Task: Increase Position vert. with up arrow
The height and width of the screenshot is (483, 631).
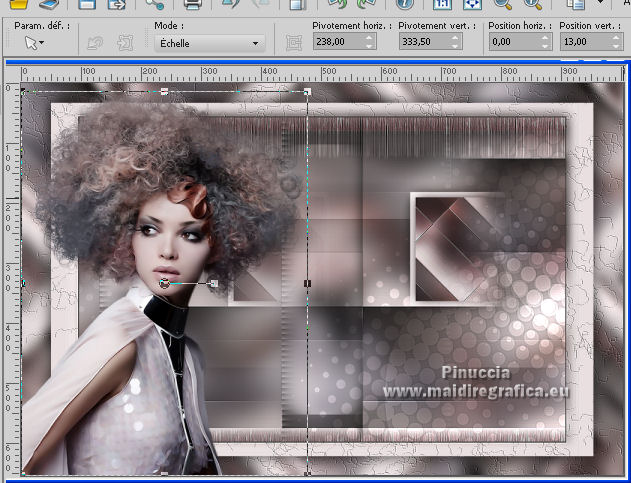Action: click(x=617, y=38)
